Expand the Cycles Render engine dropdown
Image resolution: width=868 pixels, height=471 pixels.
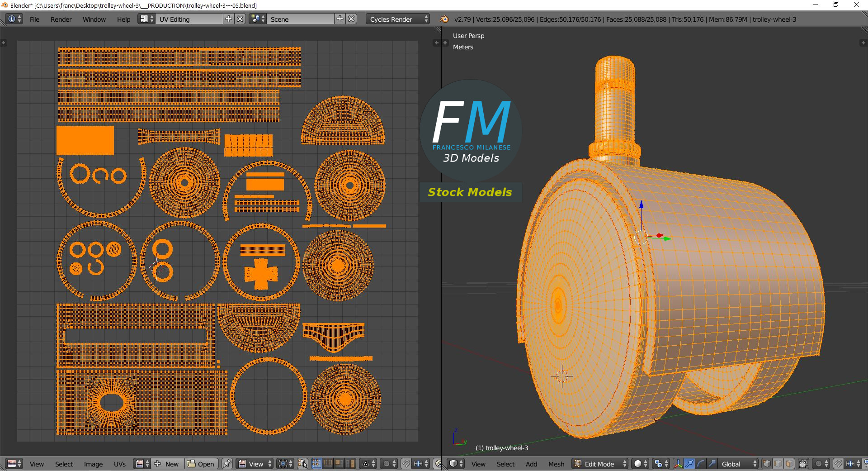coord(398,19)
